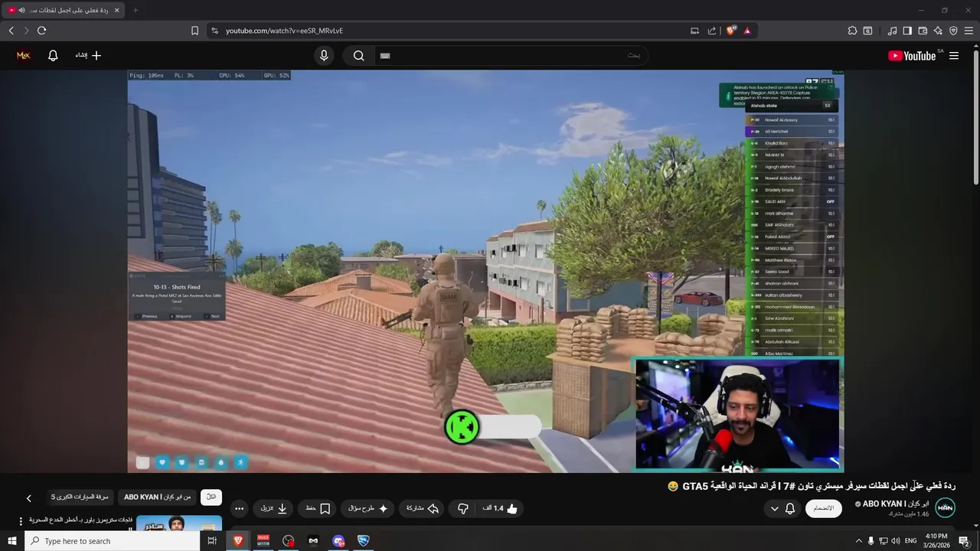Screen dimensions: 980x551
Task: Open the YouTube notifications bell in header
Action: coord(53,55)
